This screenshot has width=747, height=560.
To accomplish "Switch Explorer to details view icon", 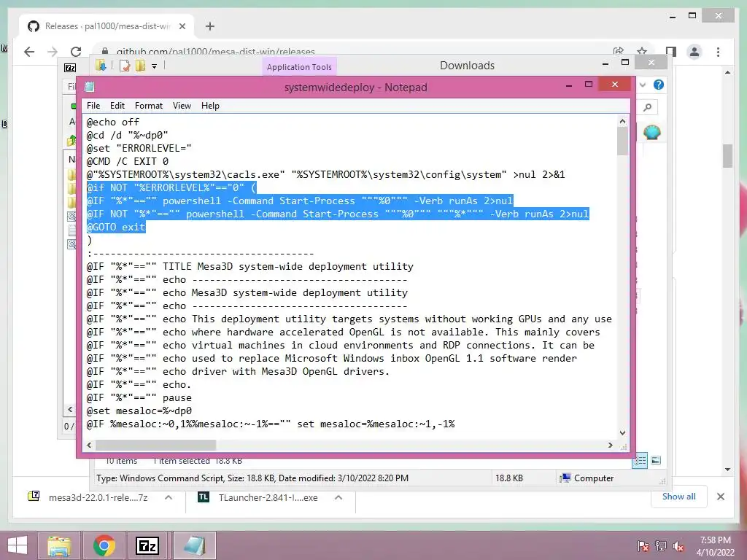I will (x=639, y=460).
